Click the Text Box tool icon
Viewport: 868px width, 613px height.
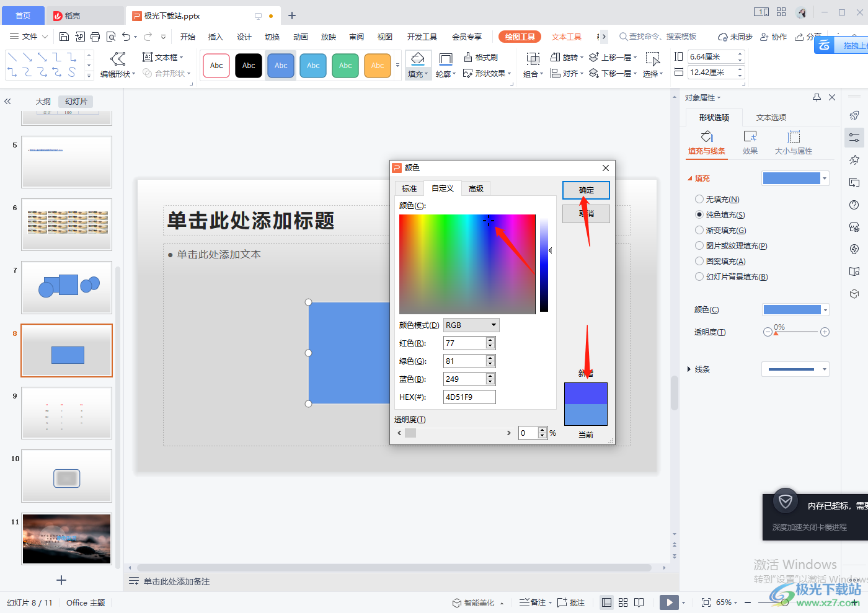coord(148,57)
